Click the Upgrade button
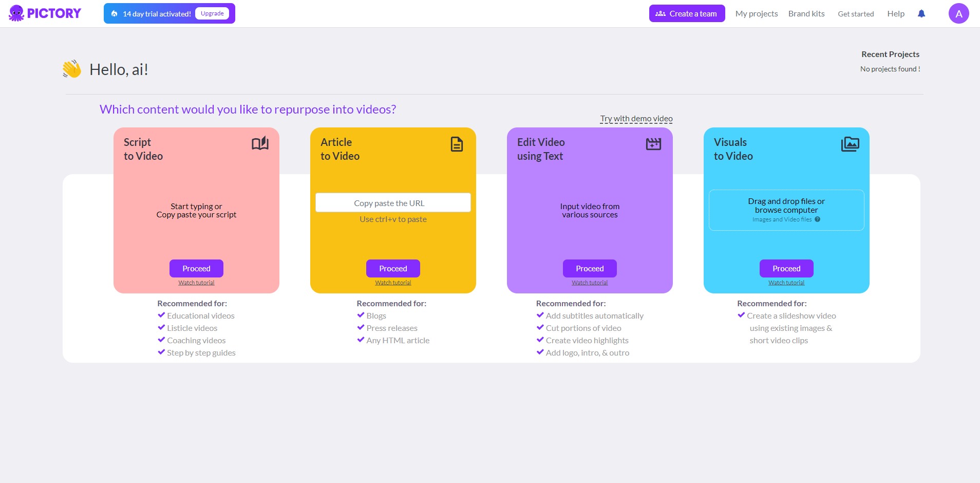The height and width of the screenshot is (483, 980). [x=212, y=13]
